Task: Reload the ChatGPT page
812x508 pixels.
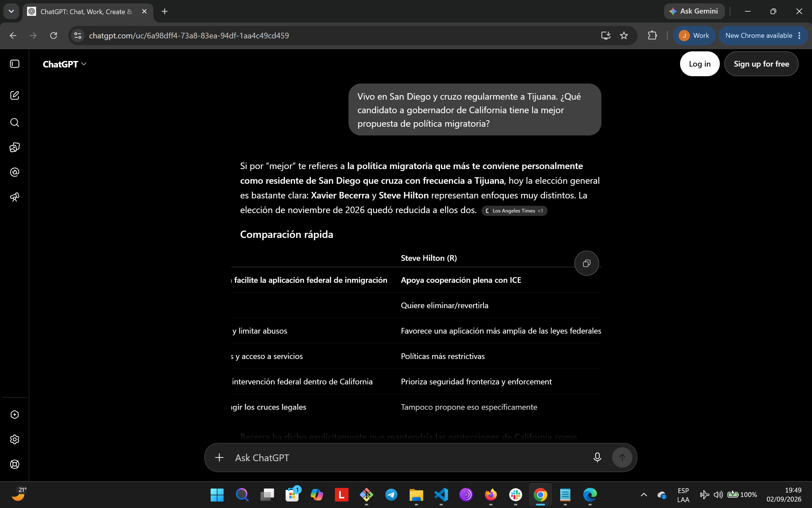Action: click(54, 36)
